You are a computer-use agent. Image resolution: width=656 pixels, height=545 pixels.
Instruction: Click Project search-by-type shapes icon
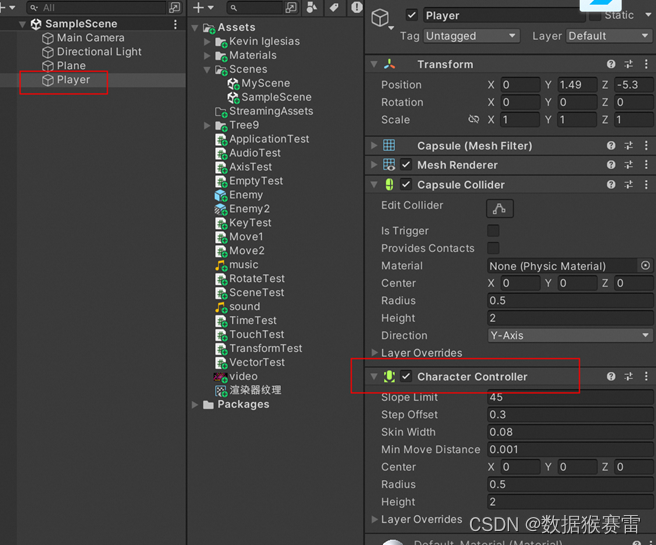tap(312, 7)
